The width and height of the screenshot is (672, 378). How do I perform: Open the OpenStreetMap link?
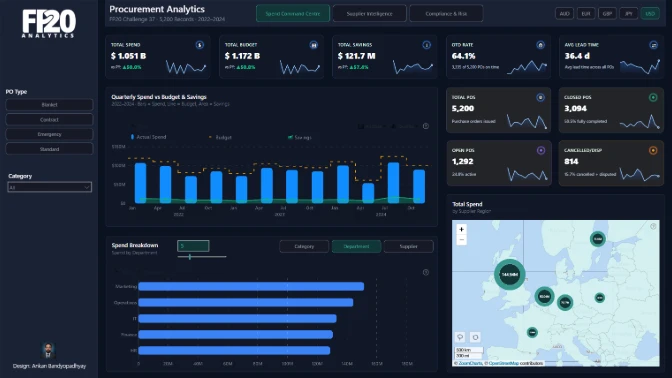(504, 363)
